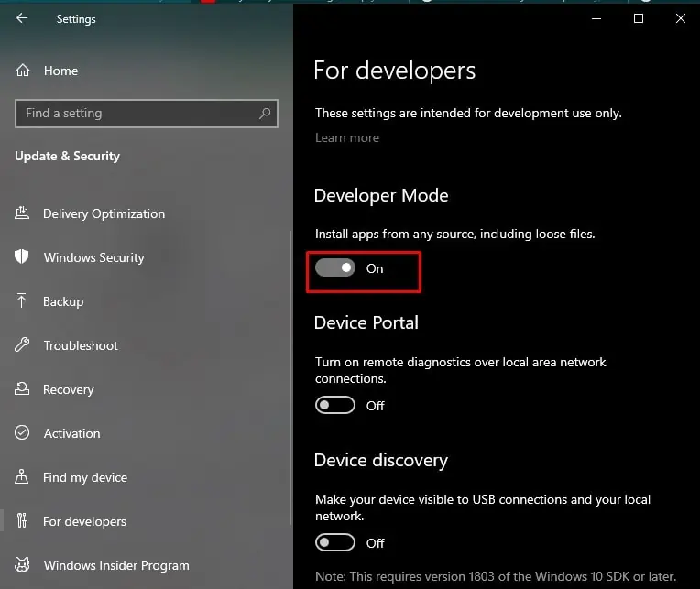
Task: Click the sidebar vertical scrollbar
Action: (x=290, y=377)
